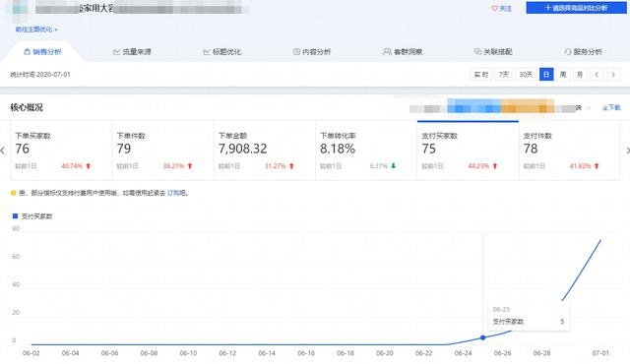Slide metric cards right with arrow
630x364 pixels.
point(628,151)
